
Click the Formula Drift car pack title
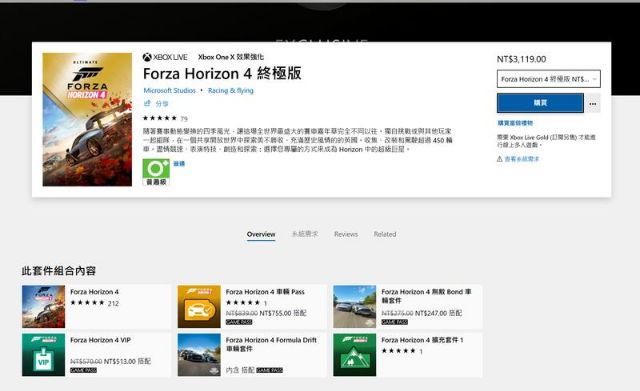[271, 344]
